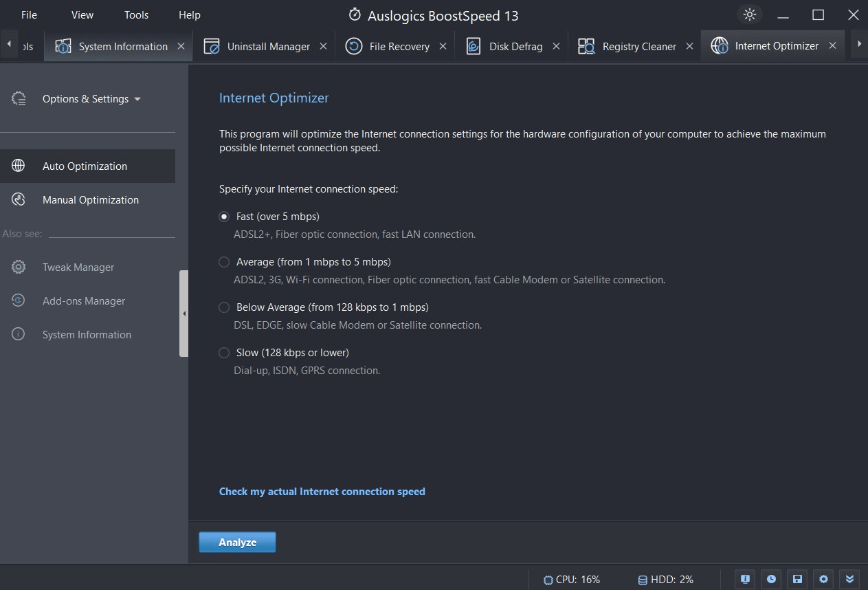
Task: Collapse the status bar with the double chevron
Action: (849, 579)
